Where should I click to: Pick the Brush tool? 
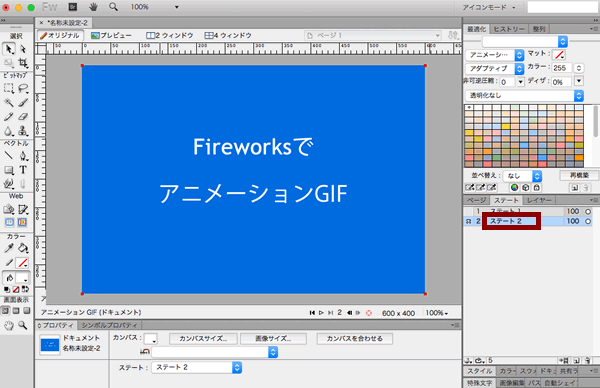(23, 102)
